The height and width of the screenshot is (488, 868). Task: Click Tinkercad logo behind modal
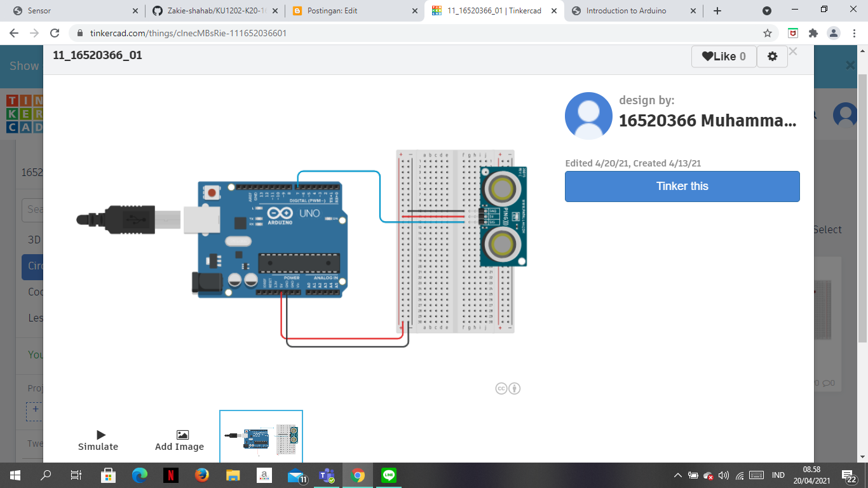24,114
